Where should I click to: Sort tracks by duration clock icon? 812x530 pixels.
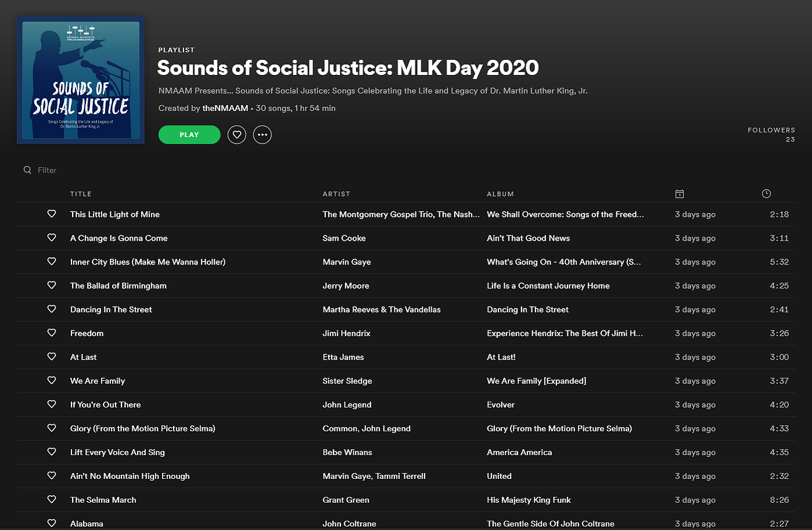[x=766, y=194]
